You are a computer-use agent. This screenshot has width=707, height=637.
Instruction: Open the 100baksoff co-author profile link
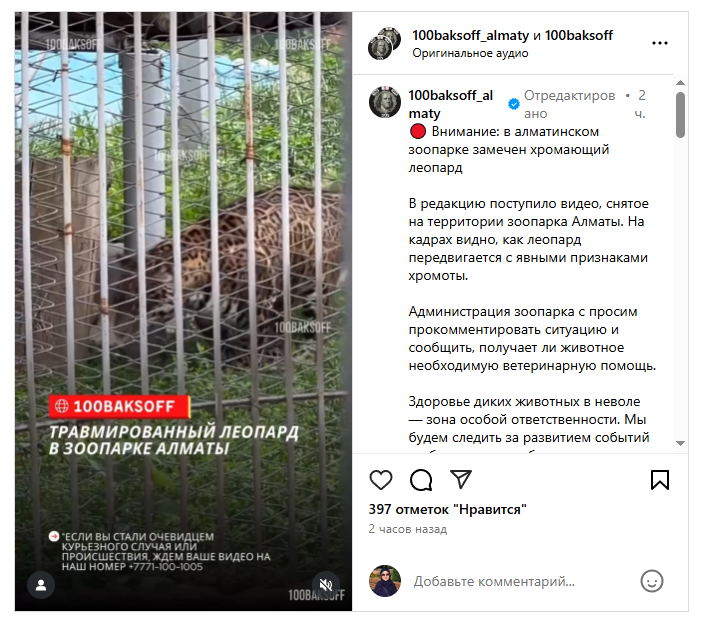pos(578,35)
